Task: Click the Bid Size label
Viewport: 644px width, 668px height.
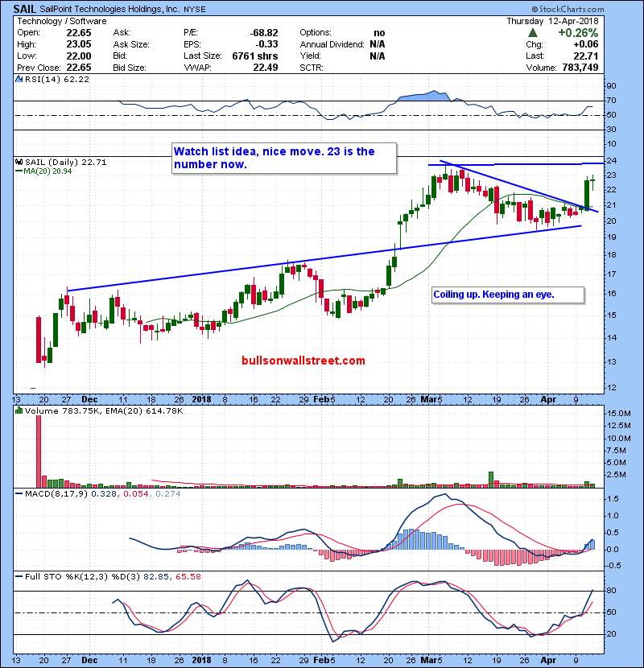Action: pos(130,68)
